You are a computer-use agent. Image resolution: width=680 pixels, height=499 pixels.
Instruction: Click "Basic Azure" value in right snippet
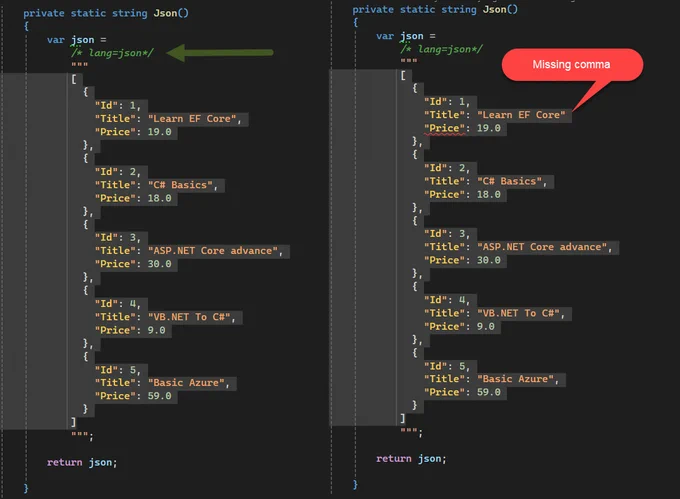(518, 379)
